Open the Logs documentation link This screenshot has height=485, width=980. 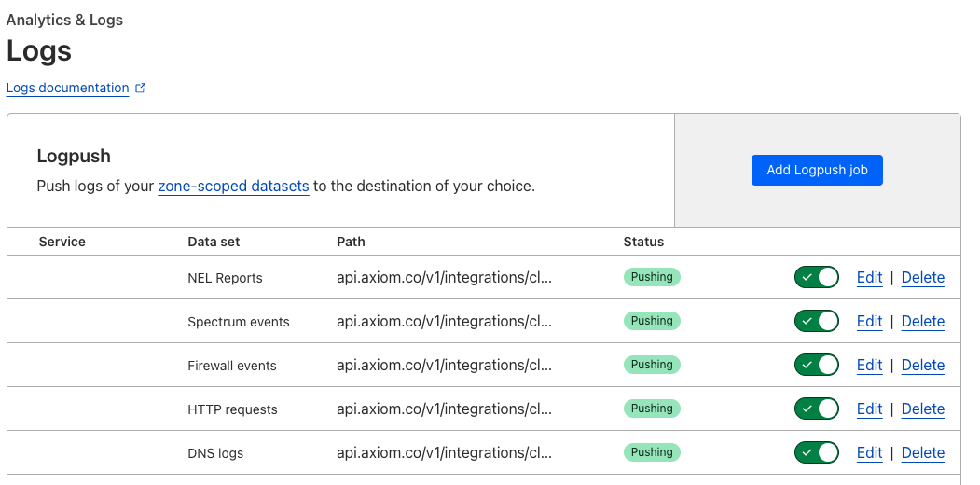click(67, 89)
